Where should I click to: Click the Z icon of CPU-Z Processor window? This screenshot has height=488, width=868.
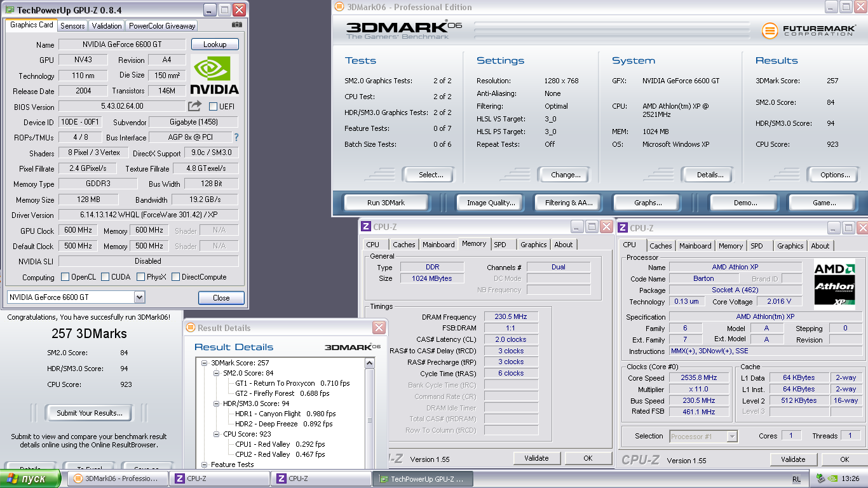coord(623,228)
